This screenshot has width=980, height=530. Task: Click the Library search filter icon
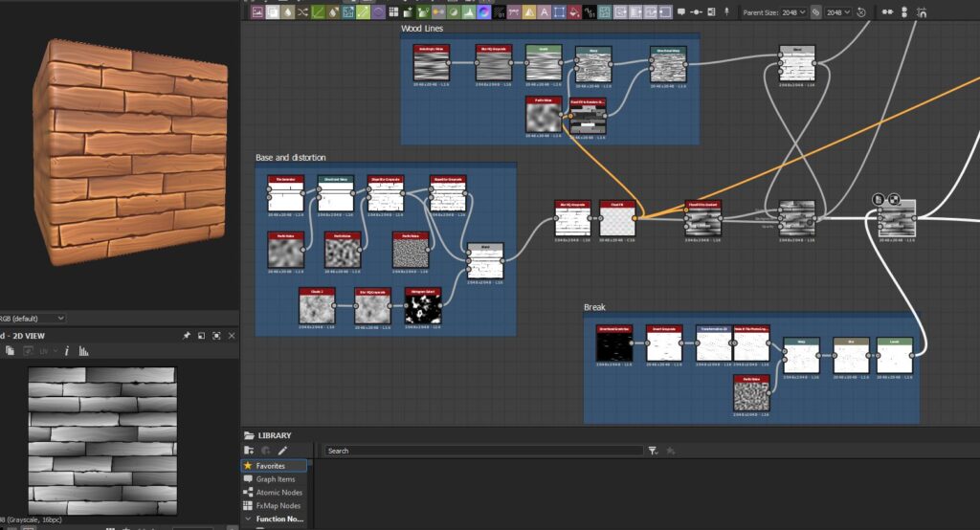coord(653,451)
